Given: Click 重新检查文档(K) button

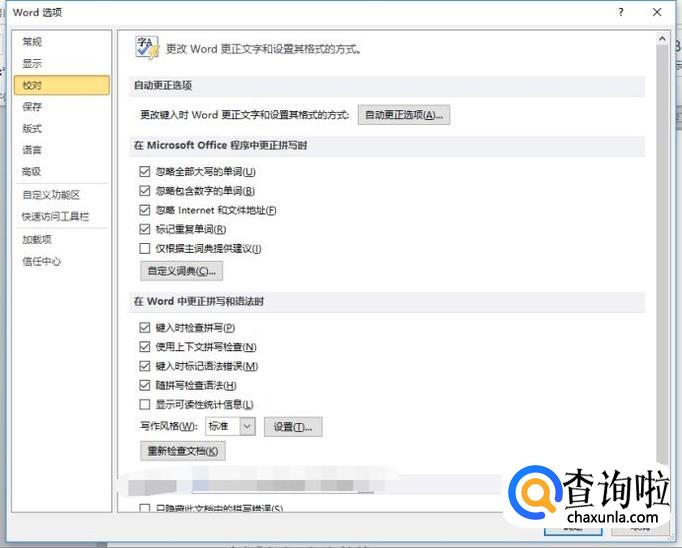Looking at the screenshot, I should tap(182, 451).
